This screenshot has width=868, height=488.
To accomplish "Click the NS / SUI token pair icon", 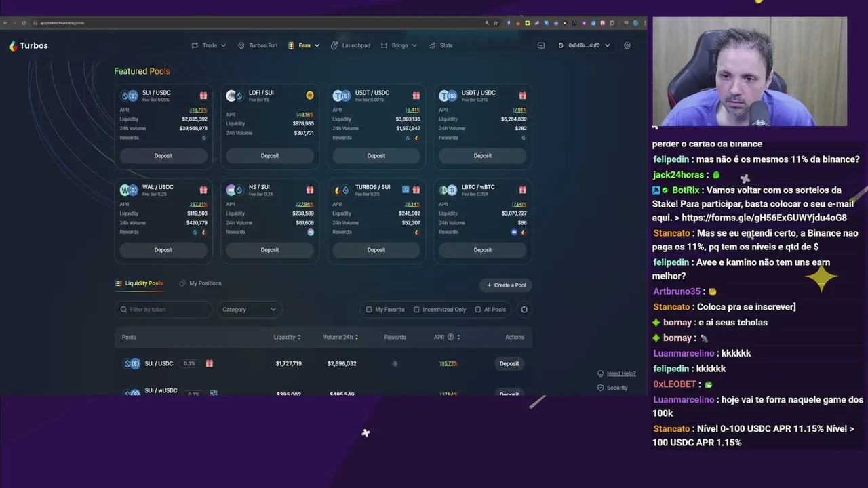I will (x=235, y=190).
